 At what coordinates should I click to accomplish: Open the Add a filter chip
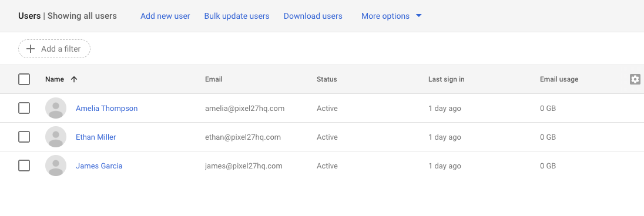tap(54, 49)
